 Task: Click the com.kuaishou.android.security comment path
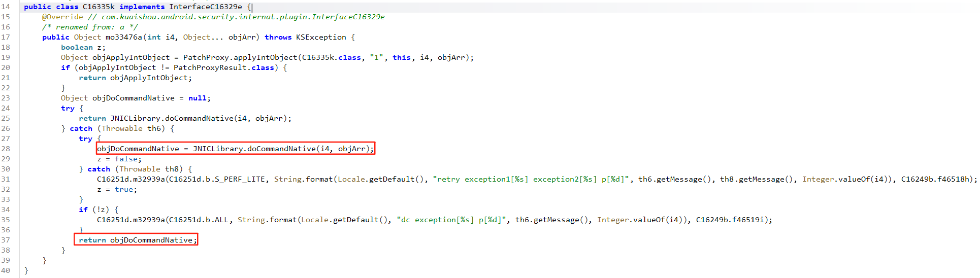(x=243, y=17)
